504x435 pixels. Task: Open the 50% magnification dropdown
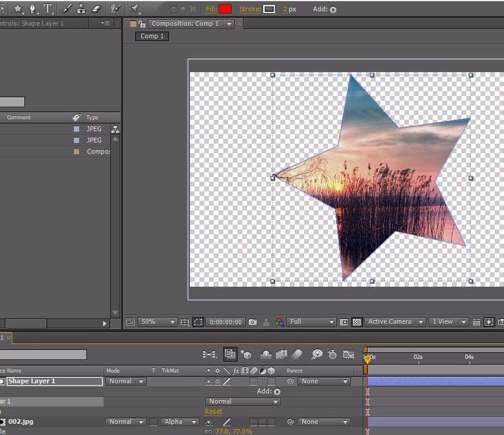pyautogui.click(x=157, y=322)
